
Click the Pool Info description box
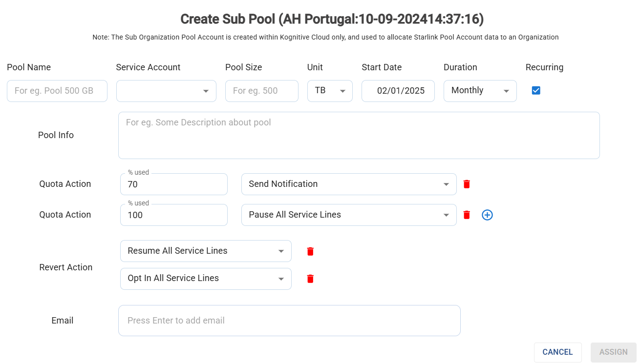pos(359,135)
